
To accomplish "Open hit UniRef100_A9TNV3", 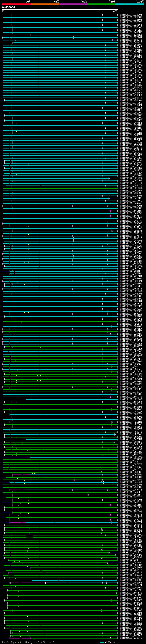I will (131, 22).
